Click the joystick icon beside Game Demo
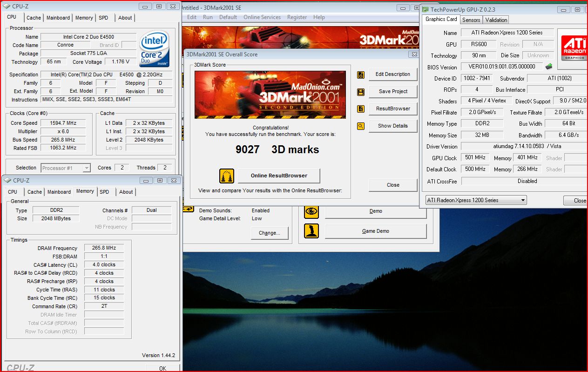 coord(311,231)
